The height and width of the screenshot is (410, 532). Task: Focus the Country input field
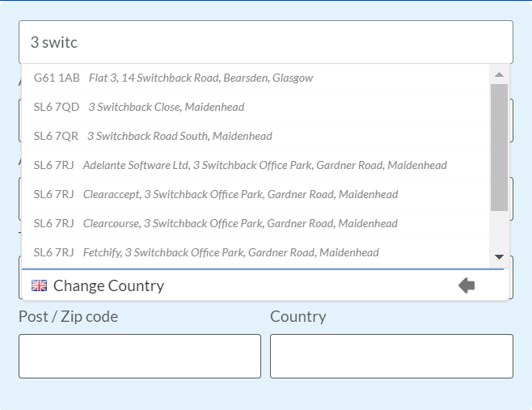pyautogui.click(x=391, y=356)
